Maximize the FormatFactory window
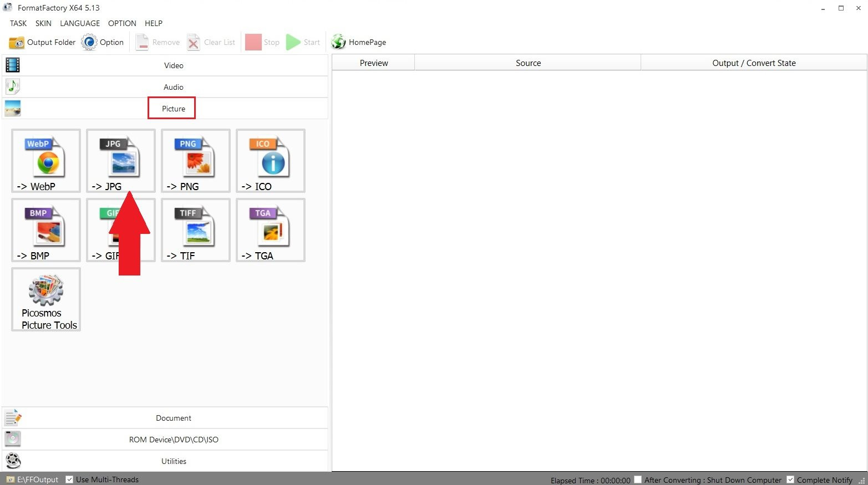Screen dimensions: 868x485 (x=841, y=8)
